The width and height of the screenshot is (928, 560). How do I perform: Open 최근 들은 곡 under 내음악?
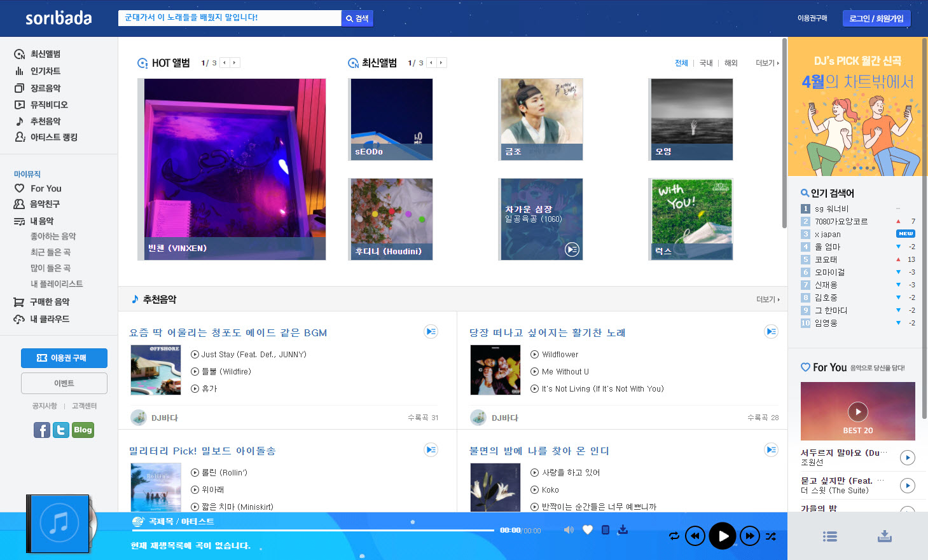coord(51,252)
